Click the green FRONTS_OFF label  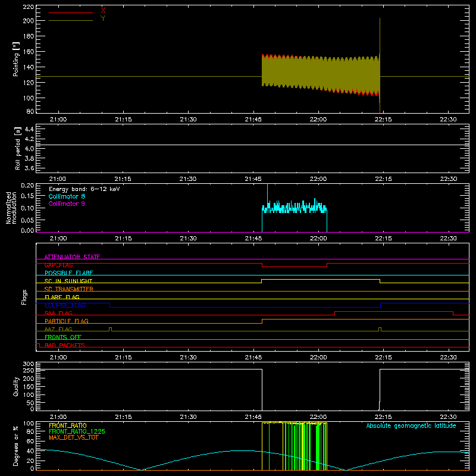coord(63,337)
